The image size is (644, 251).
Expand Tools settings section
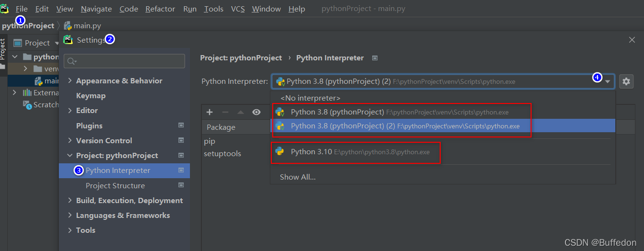(x=70, y=230)
